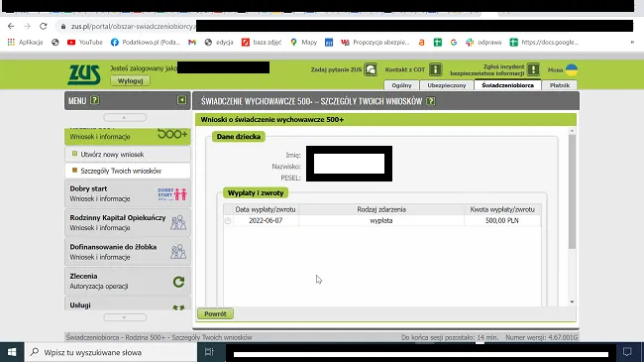This screenshot has width=644, height=362.
Task: Click the report security incident exclamation icon
Action: 533,69
